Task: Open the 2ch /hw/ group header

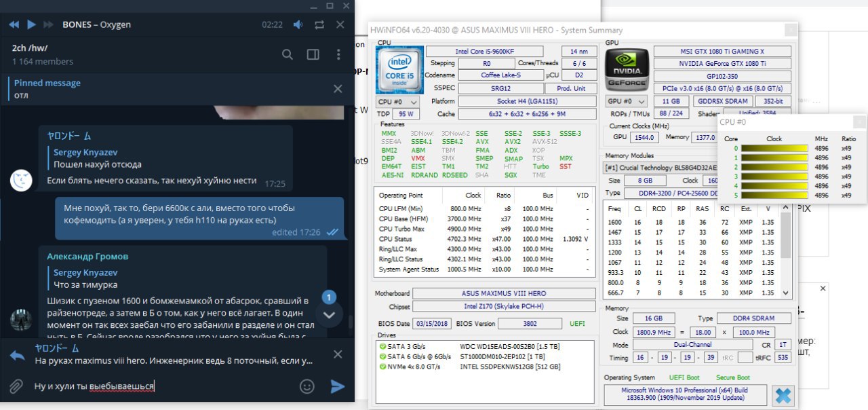Action: 43,54
